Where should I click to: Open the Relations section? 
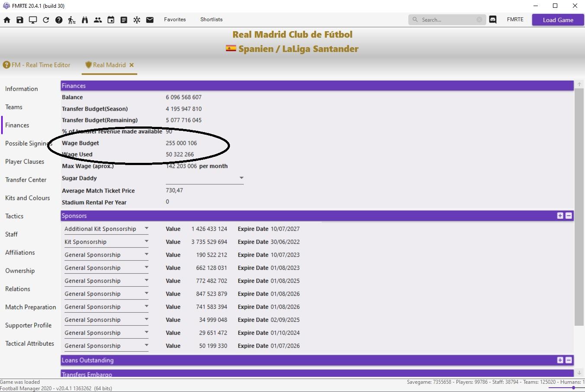coord(18,289)
